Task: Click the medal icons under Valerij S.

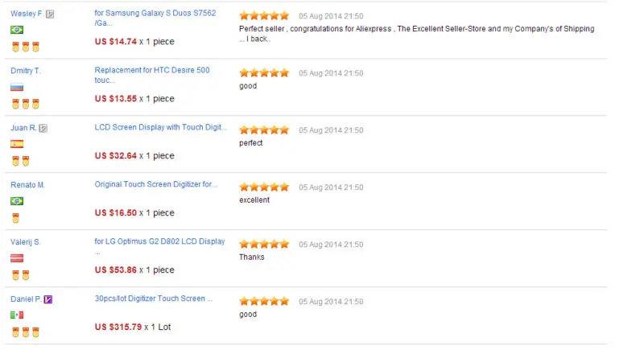Action: coord(21,275)
